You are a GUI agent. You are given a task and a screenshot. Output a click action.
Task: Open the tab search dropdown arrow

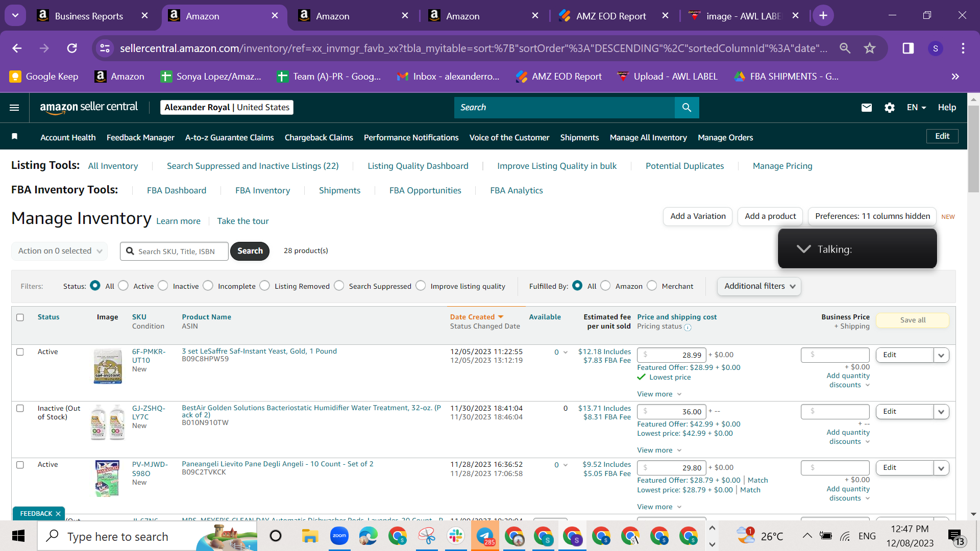click(15, 15)
